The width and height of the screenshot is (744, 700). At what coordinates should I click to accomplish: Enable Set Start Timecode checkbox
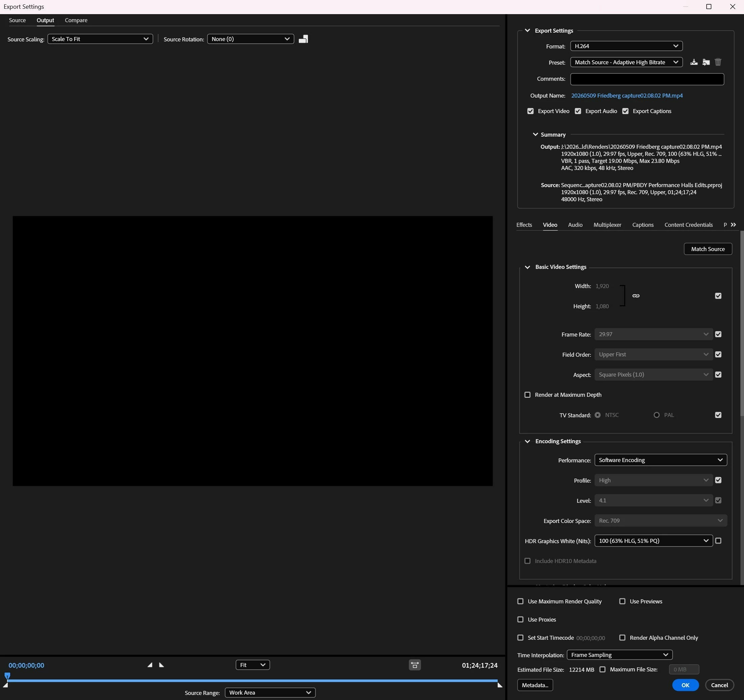tap(520, 637)
